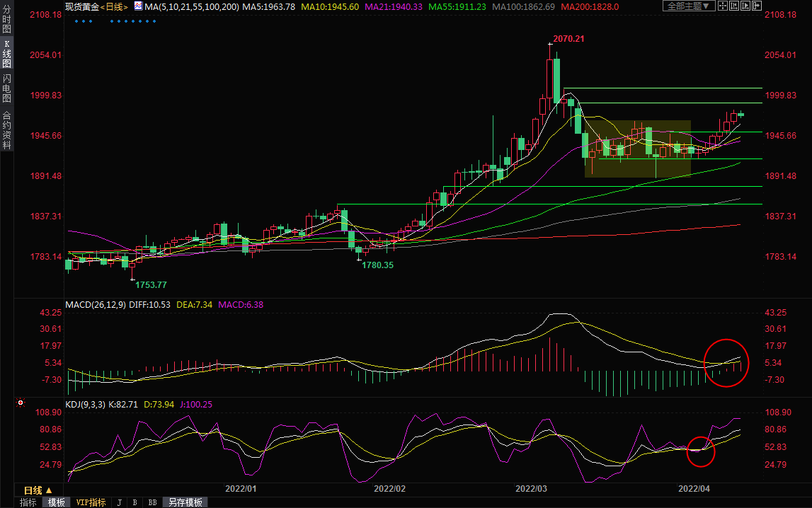This screenshot has width=812, height=508.
Task: Toggle the BB template button
Action: coord(151,502)
